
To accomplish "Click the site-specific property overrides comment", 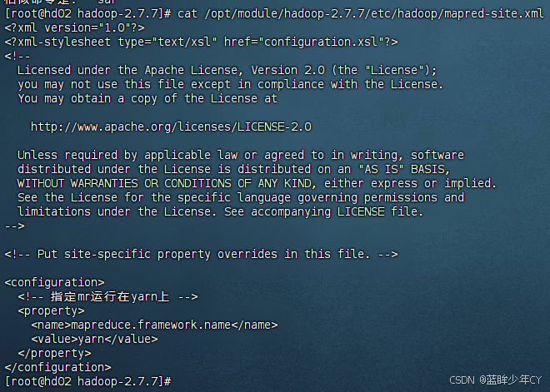I will pyautogui.click(x=202, y=254).
